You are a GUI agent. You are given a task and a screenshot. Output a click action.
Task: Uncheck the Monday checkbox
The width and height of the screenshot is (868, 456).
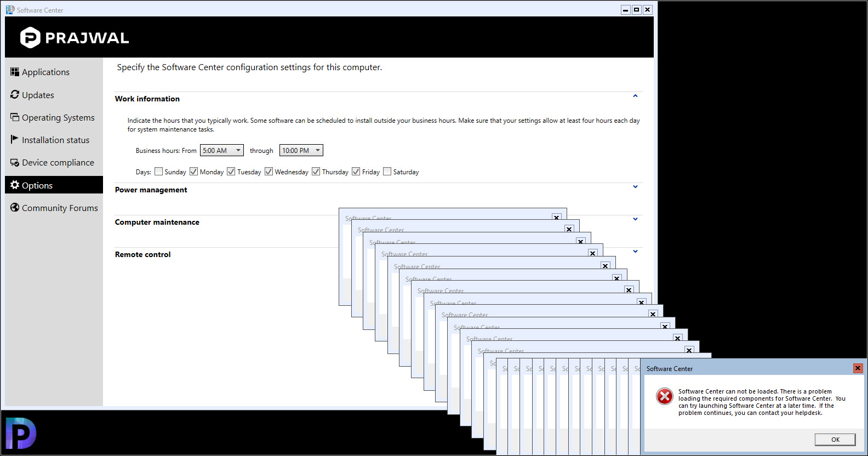click(193, 172)
